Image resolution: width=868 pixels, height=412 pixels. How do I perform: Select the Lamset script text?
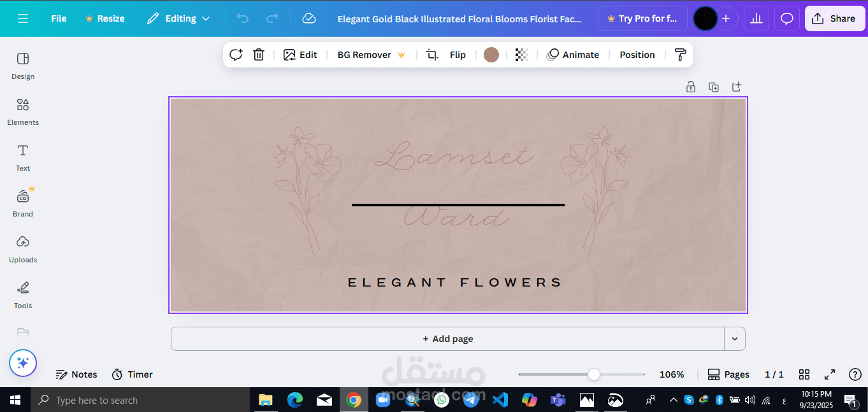(454, 157)
